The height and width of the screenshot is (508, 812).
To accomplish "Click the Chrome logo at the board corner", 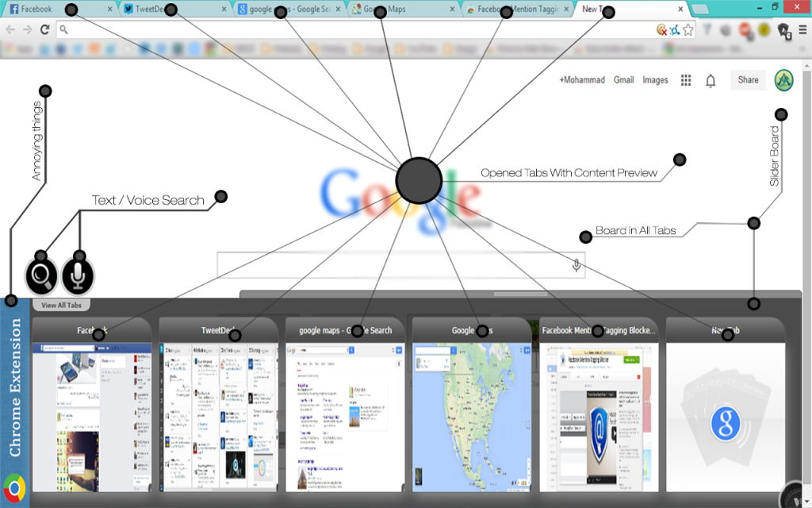I will pyautogui.click(x=14, y=488).
